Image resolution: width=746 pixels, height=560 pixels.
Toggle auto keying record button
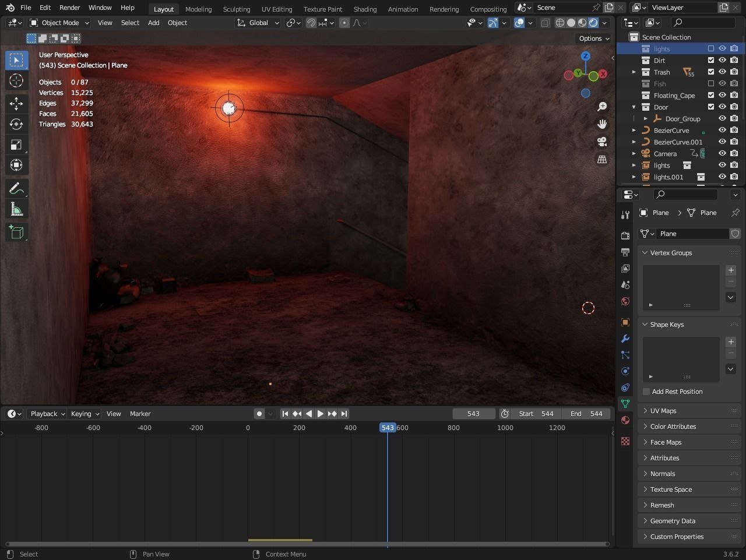tap(259, 414)
